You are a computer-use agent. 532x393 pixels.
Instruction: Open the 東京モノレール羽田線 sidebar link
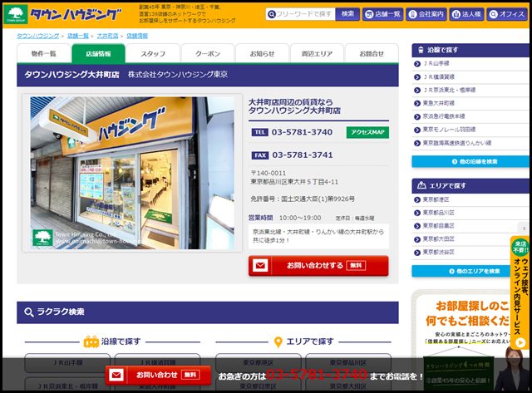pos(449,130)
